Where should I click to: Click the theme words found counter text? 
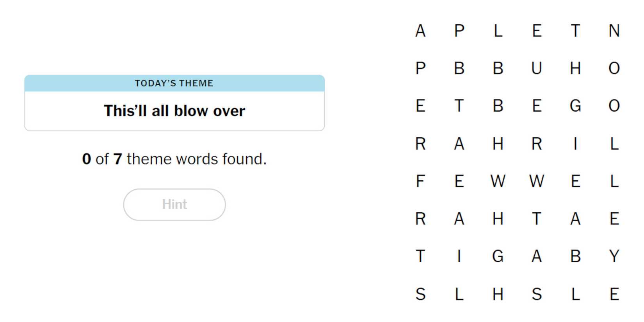(174, 159)
